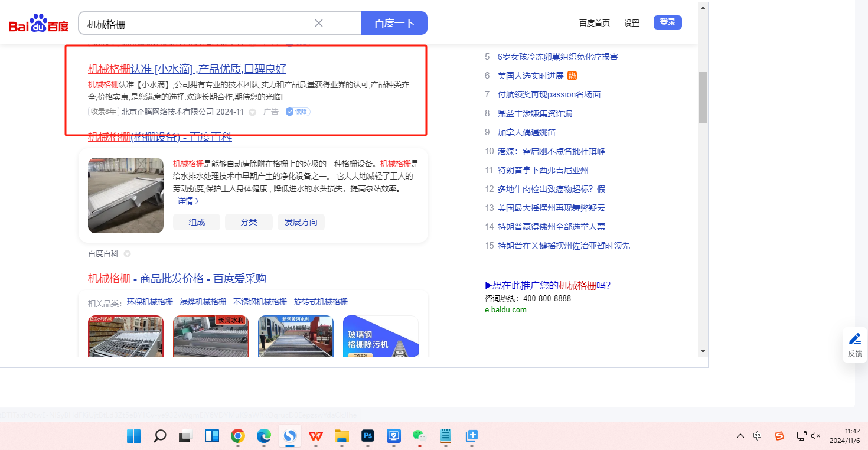Open hot search item 美国大选实时进展
The height and width of the screenshot is (450, 868).
tap(530, 76)
